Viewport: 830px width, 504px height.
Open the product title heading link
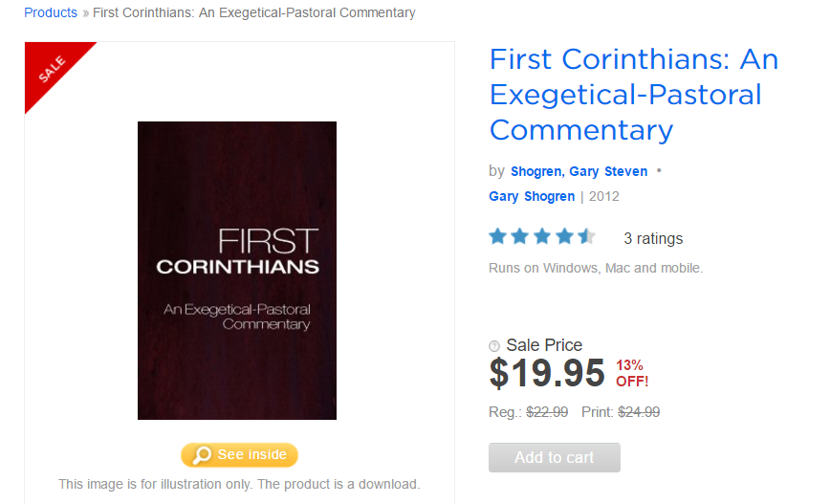click(x=633, y=94)
